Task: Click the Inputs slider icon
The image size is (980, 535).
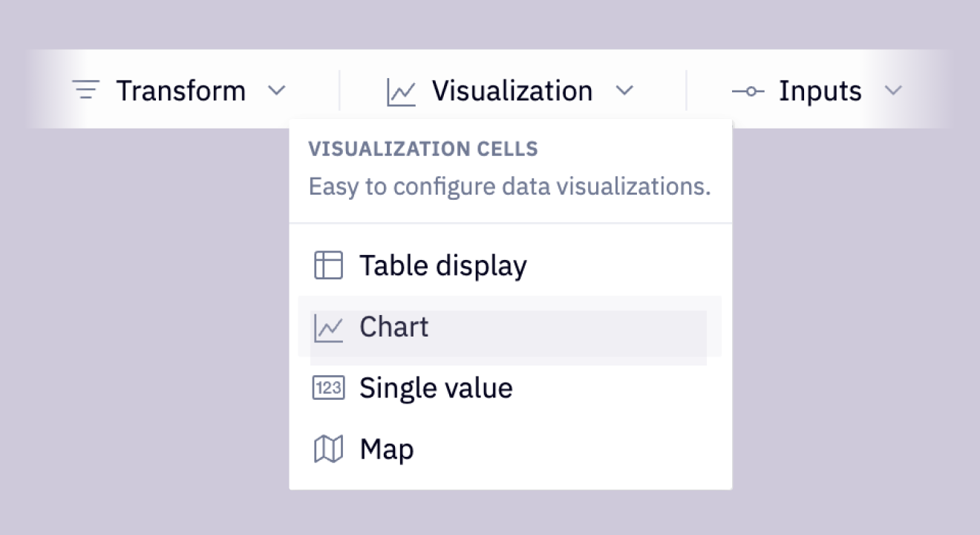Action: click(x=748, y=91)
